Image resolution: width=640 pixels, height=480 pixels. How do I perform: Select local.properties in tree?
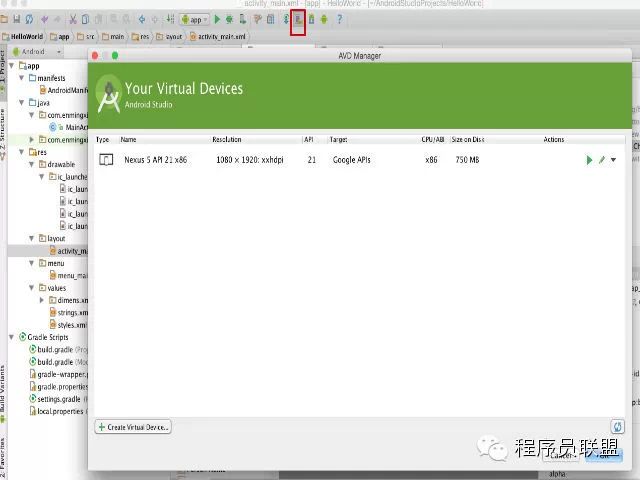[x=58, y=411]
